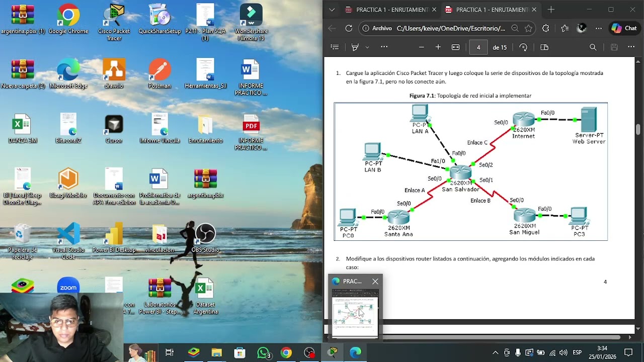Select the vinculacion folder icon
Viewport: 644px width, 362px height.
click(x=159, y=238)
